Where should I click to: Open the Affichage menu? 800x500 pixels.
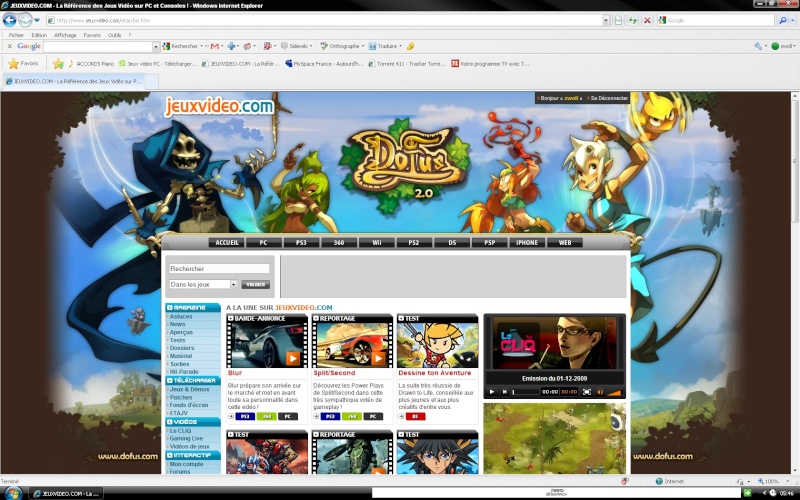pyautogui.click(x=65, y=35)
